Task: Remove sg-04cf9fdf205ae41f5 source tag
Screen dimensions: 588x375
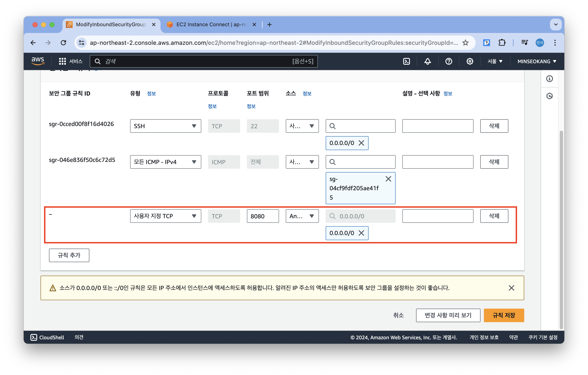Action: pyautogui.click(x=388, y=179)
